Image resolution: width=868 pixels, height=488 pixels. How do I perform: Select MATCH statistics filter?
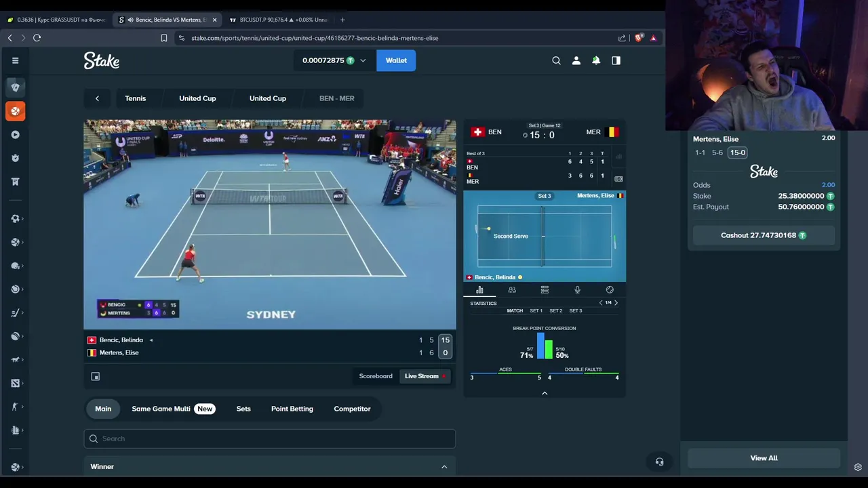(x=515, y=310)
